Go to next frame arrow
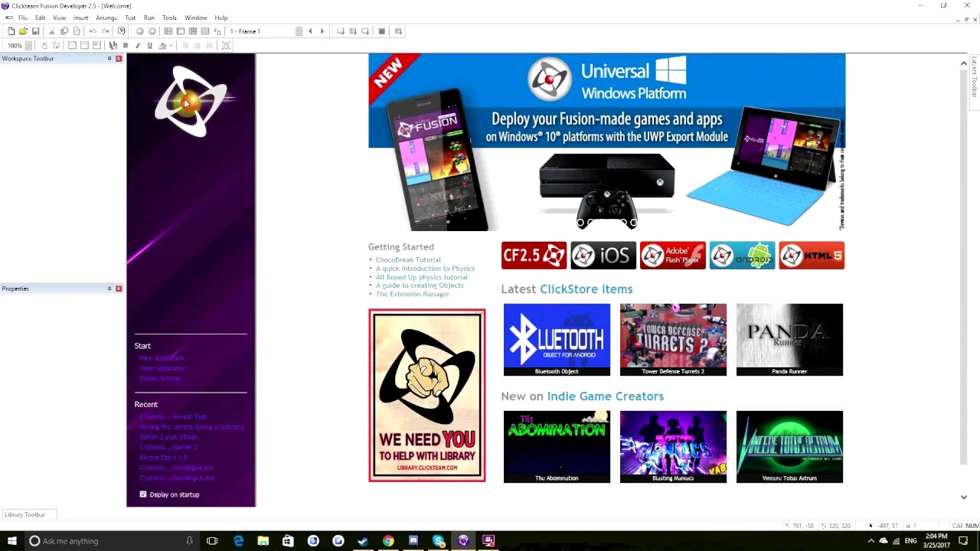This screenshot has height=551, width=980. [322, 31]
